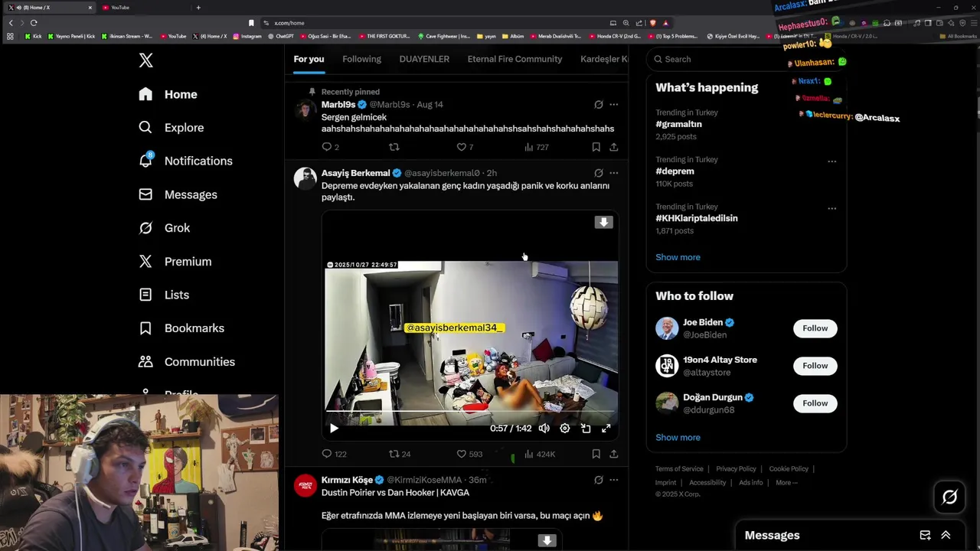Image resolution: width=980 pixels, height=551 pixels.
Task: Go to Home in sidebar
Action: tap(168, 94)
